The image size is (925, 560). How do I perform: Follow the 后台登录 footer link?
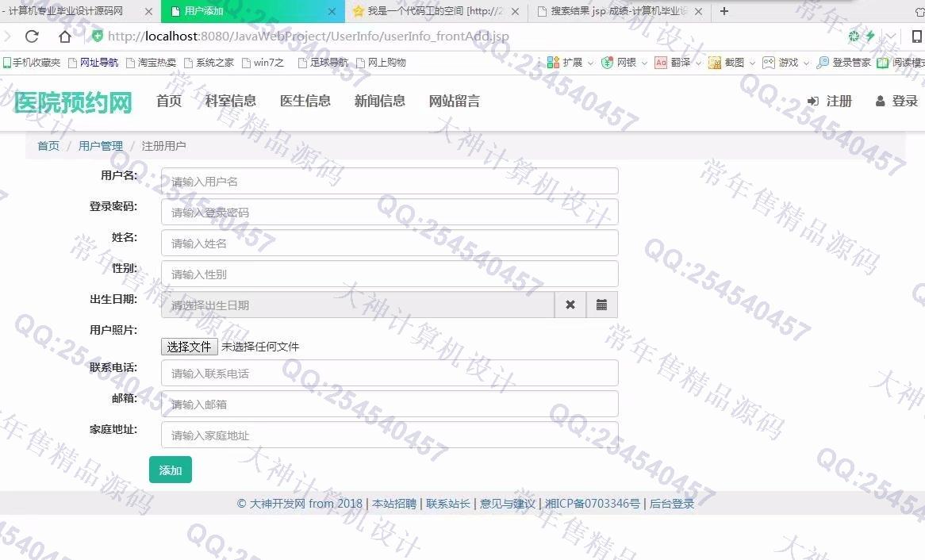coord(672,504)
